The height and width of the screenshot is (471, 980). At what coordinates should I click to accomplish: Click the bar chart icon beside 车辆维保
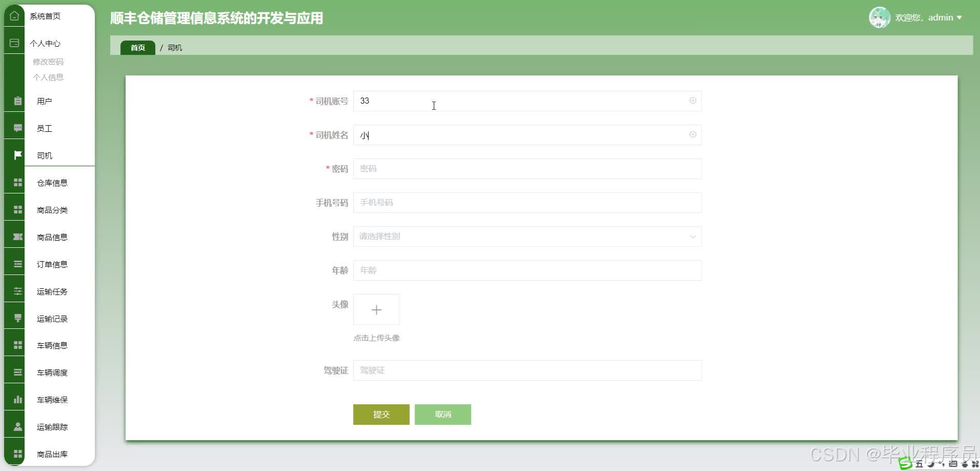18,400
